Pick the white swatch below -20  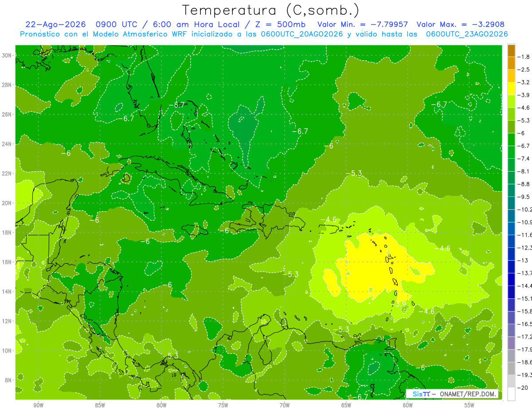[511, 394]
